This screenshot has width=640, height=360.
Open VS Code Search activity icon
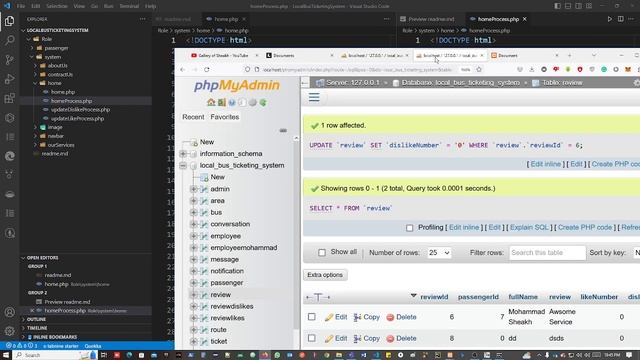coord(9,40)
